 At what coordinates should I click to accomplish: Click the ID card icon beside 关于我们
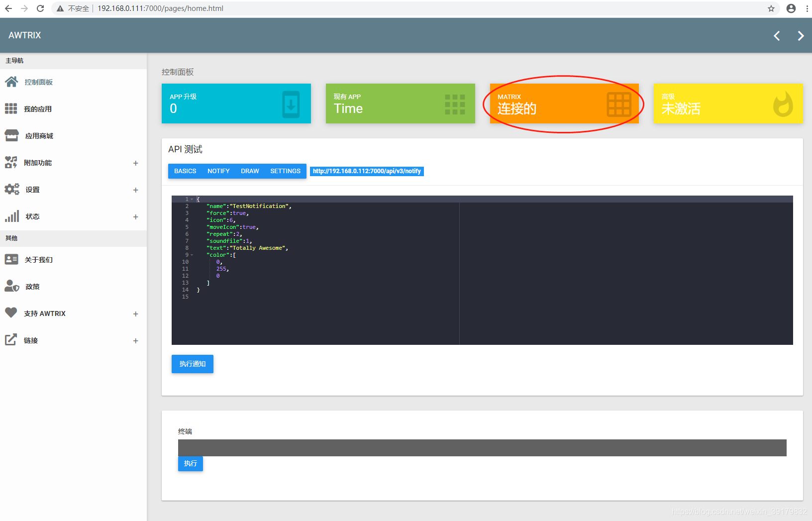click(x=11, y=259)
